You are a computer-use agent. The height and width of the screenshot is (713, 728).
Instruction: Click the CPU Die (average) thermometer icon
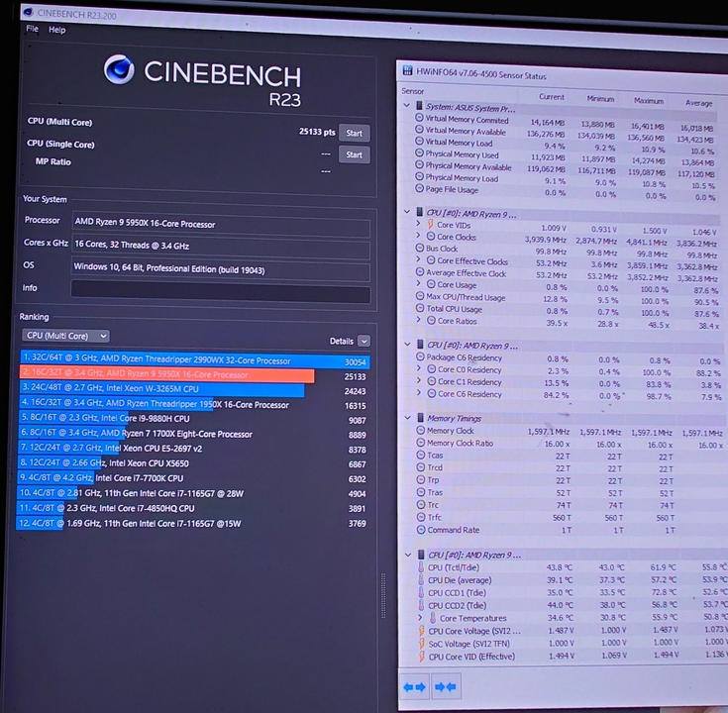click(421, 579)
